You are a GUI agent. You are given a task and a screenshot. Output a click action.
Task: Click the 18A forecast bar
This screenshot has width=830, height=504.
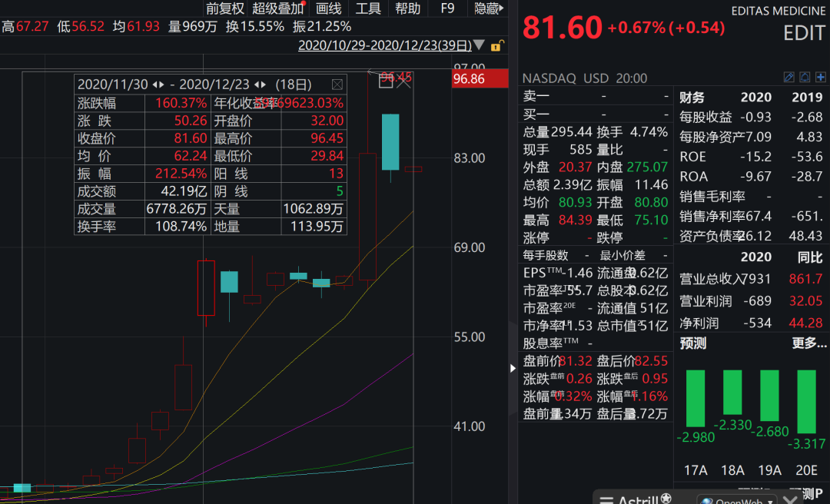coord(732,393)
